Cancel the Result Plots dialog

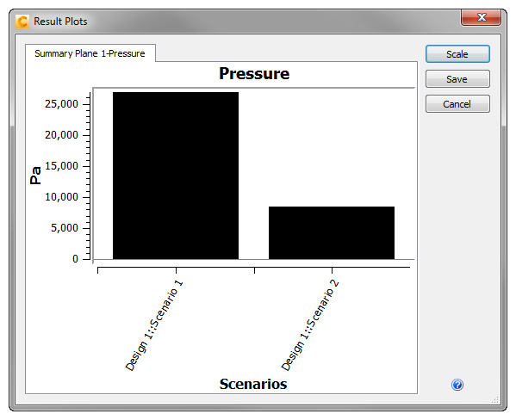457,104
